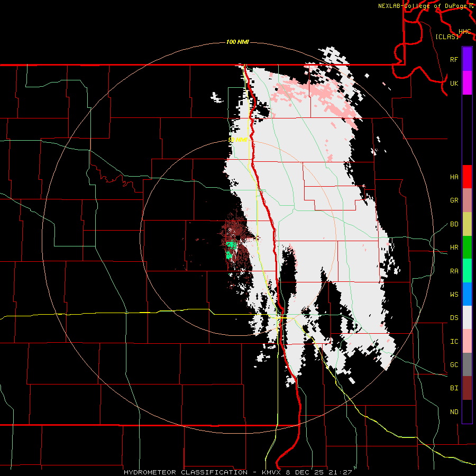Click the DS white legend swatch
Image resolution: width=476 pixels, height=476 pixels.
click(467, 317)
